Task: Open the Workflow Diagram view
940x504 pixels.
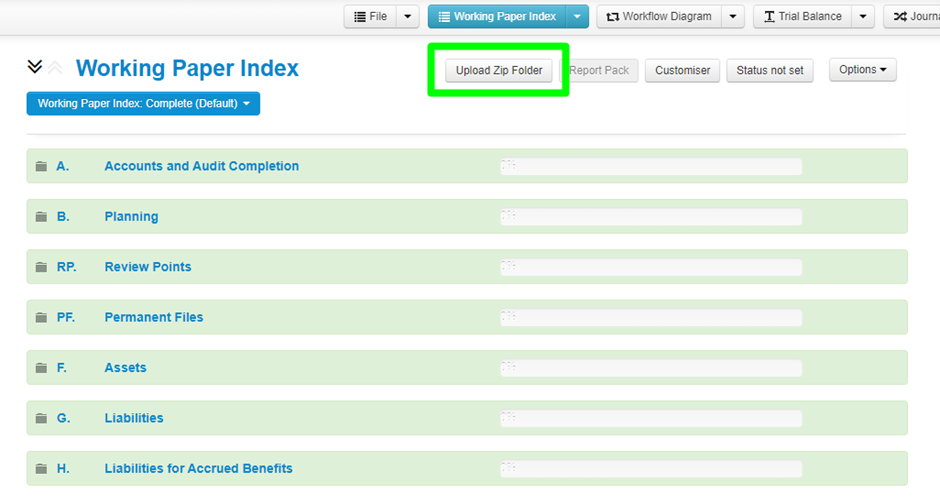Action: tap(659, 17)
